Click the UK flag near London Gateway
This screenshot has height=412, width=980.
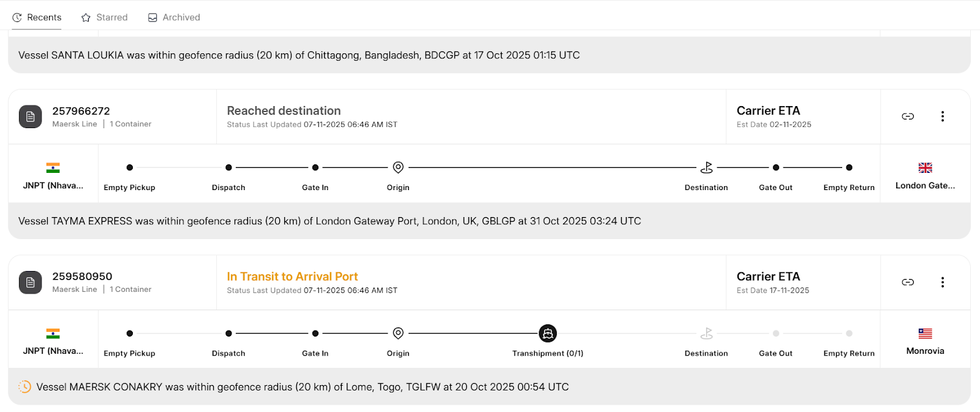pos(924,167)
